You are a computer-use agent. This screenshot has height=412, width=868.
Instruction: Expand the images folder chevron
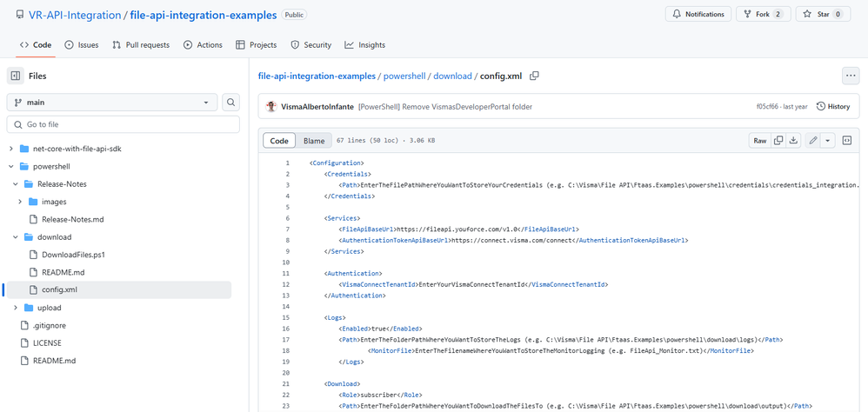[x=20, y=202]
